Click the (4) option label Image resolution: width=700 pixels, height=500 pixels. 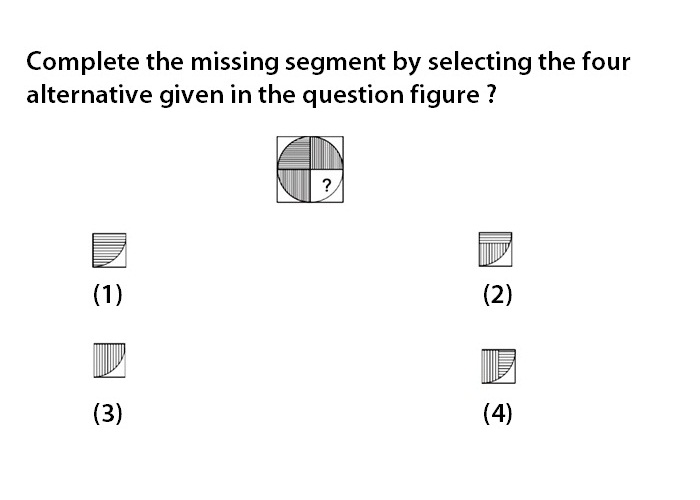click(498, 413)
